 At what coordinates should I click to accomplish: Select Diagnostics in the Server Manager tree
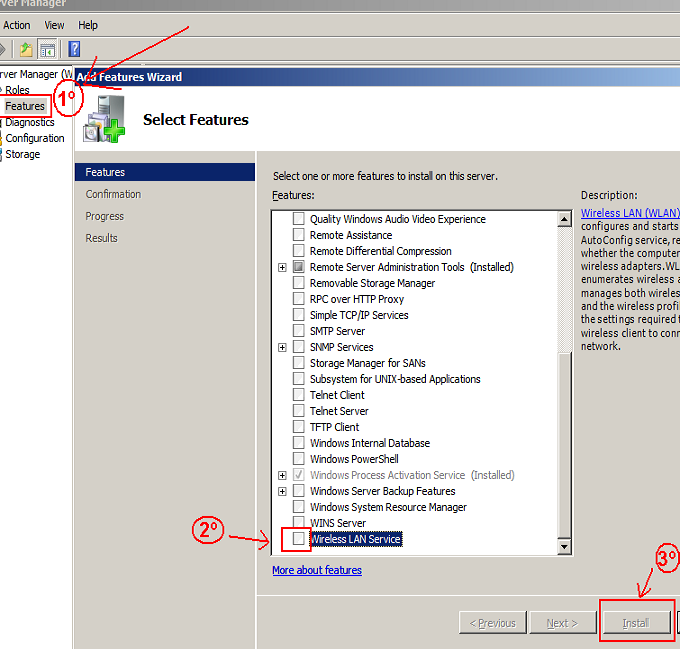[30, 122]
